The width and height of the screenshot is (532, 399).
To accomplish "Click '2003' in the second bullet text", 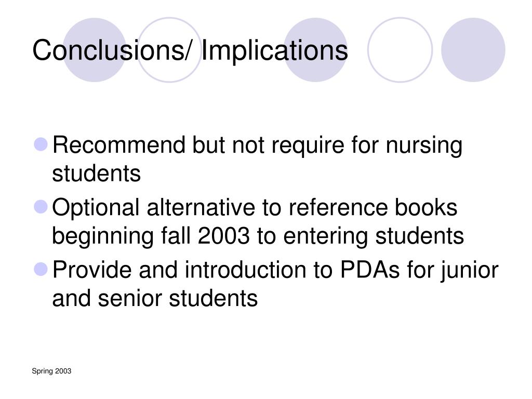I will tap(223, 236).
